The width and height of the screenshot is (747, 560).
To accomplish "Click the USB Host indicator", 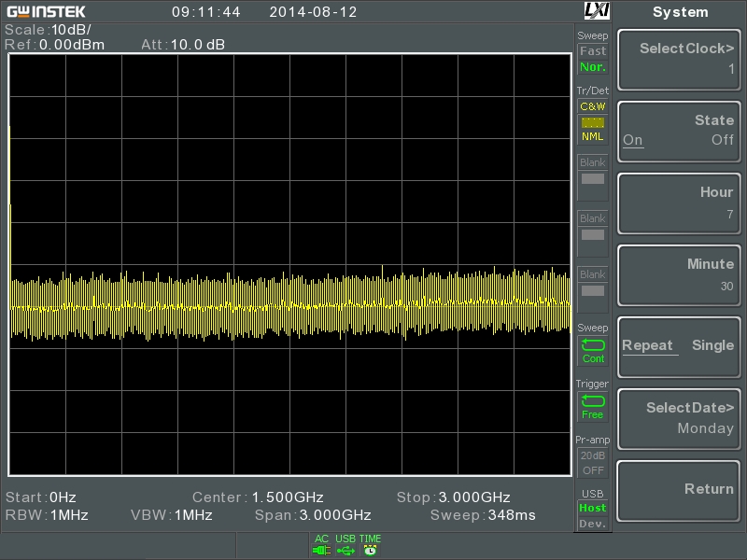I will [x=593, y=508].
